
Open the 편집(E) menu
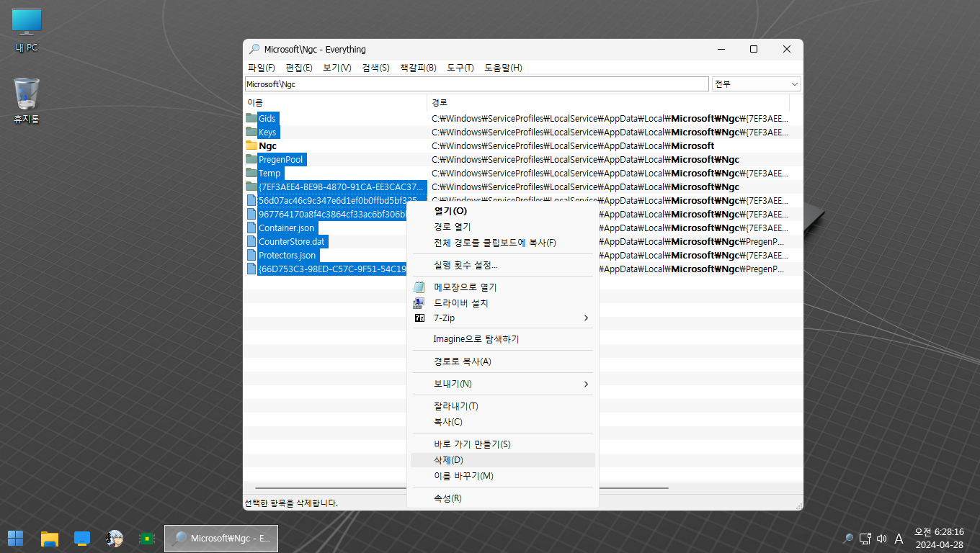299,68
